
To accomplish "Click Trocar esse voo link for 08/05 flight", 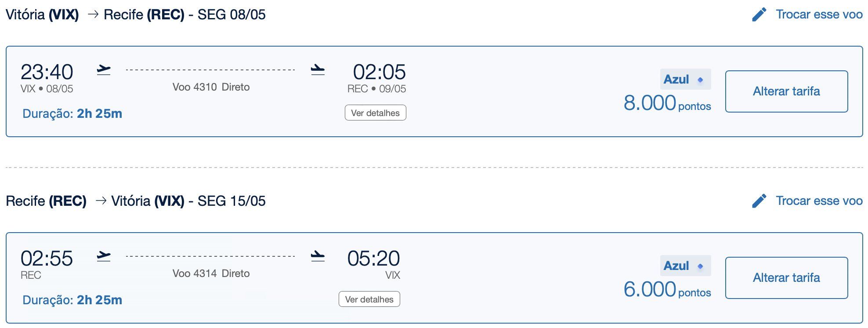I will [819, 15].
